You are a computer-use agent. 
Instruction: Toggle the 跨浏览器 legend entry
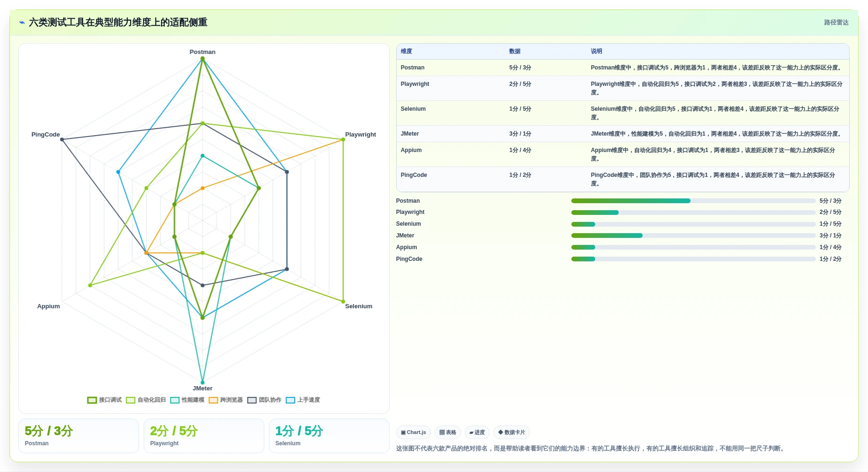pos(226,400)
